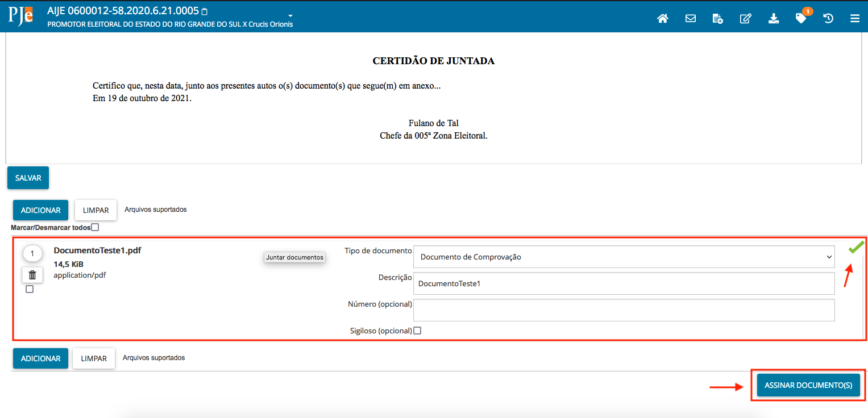The height and width of the screenshot is (418, 868).
Task: Open the envelope messages icon
Action: [691, 18]
